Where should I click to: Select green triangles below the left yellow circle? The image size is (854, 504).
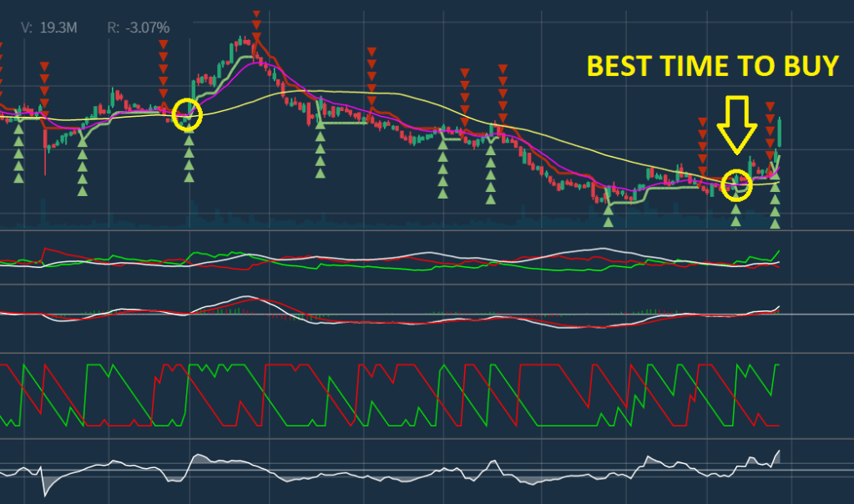click(189, 159)
